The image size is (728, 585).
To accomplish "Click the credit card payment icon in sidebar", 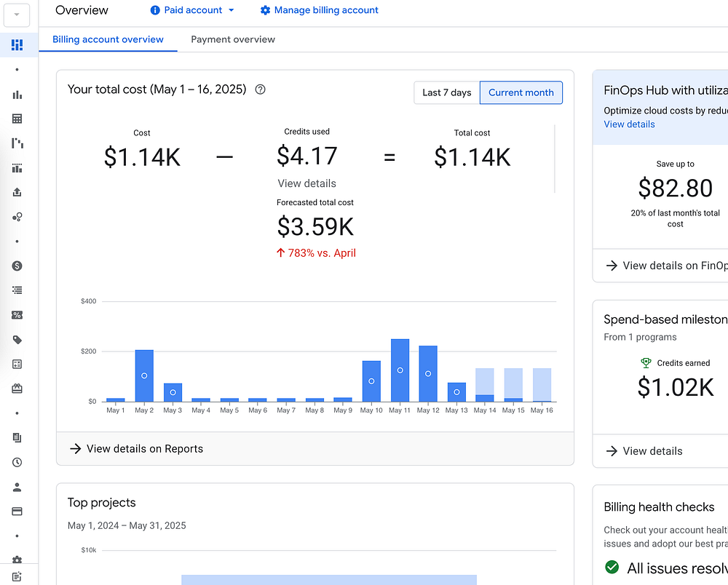I will pos(17,512).
